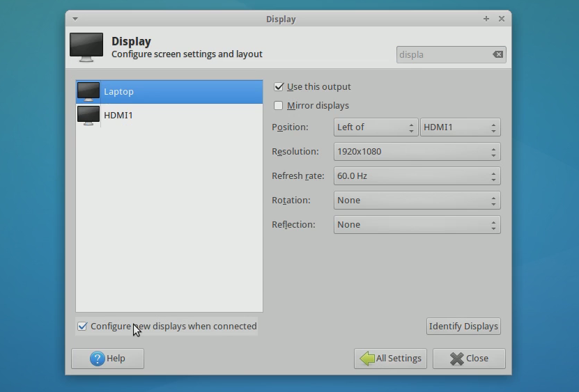Click 'Configure screen settings and layout' subtitle
This screenshot has height=392, width=579.
click(x=187, y=54)
